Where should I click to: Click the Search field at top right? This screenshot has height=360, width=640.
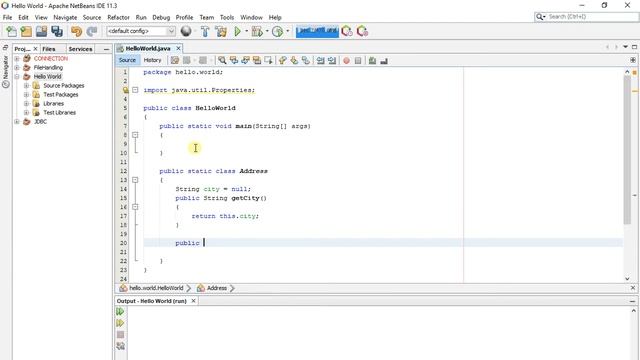(x=587, y=17)
